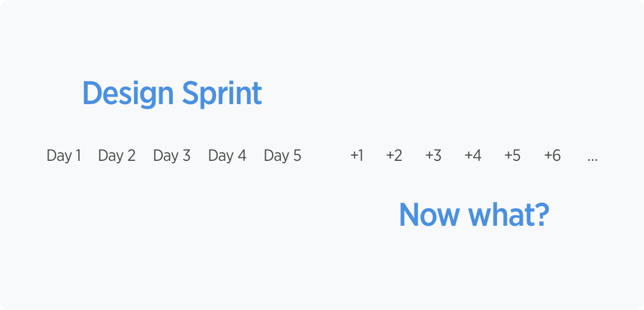Click the +2 day marker
This screenshot has height=310, width=644.
[x=394, y=156]
